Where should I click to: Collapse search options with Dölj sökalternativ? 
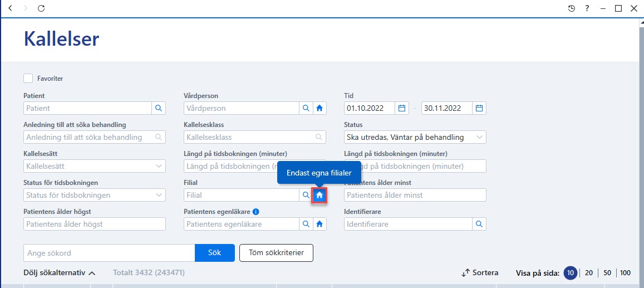click(x=60, y=272)
